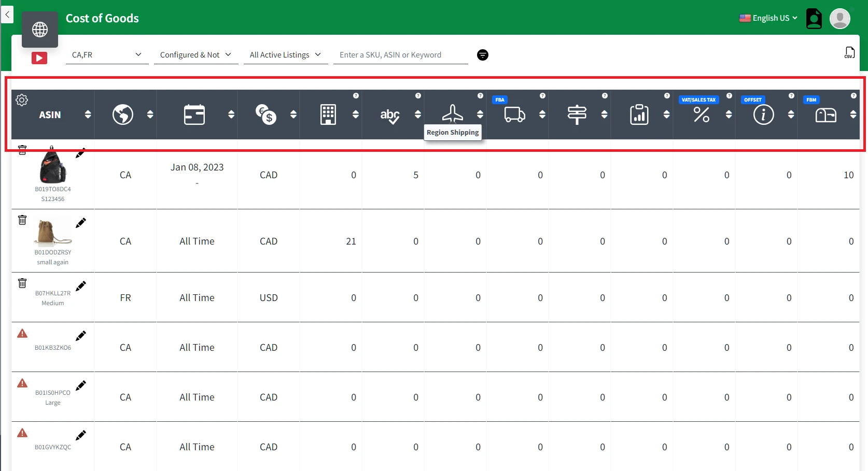Click bag thumbnail for B01DODZRSY
Viewport: 868px width, 471px height.
coord(52,232)
